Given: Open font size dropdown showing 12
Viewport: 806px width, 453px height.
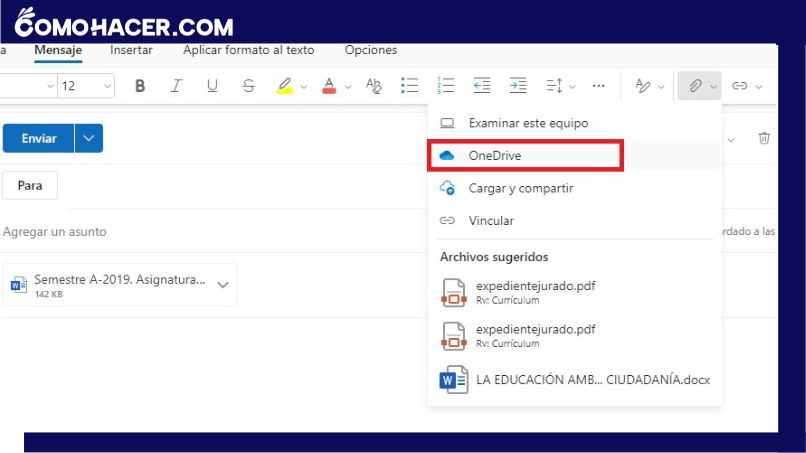Looking at the screenshot, I should (86, 86).
